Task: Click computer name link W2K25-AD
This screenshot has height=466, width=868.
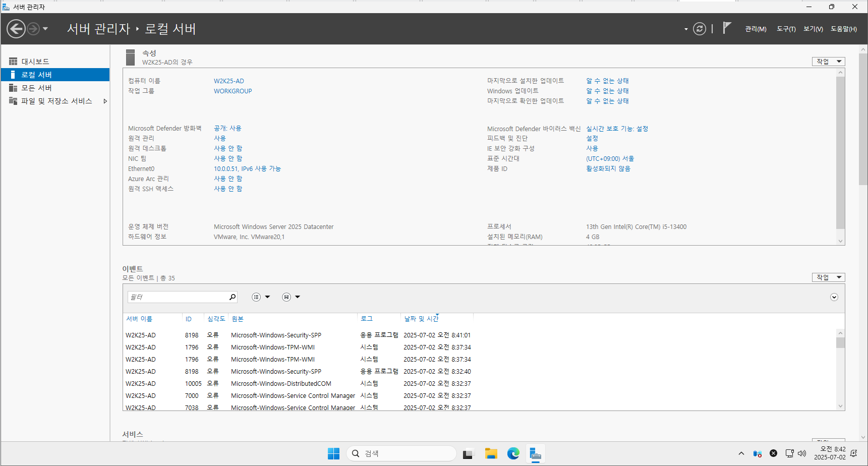Action: click(228, 81)
